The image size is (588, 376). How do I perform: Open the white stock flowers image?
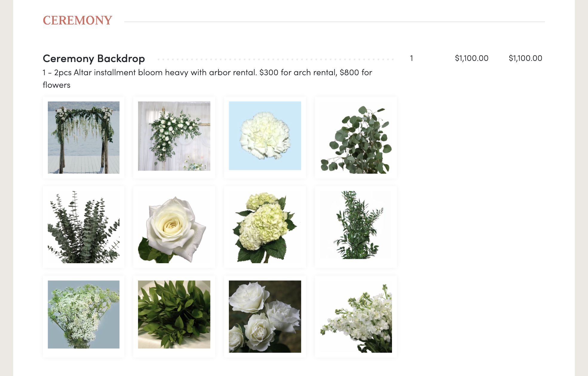[356, 317]
